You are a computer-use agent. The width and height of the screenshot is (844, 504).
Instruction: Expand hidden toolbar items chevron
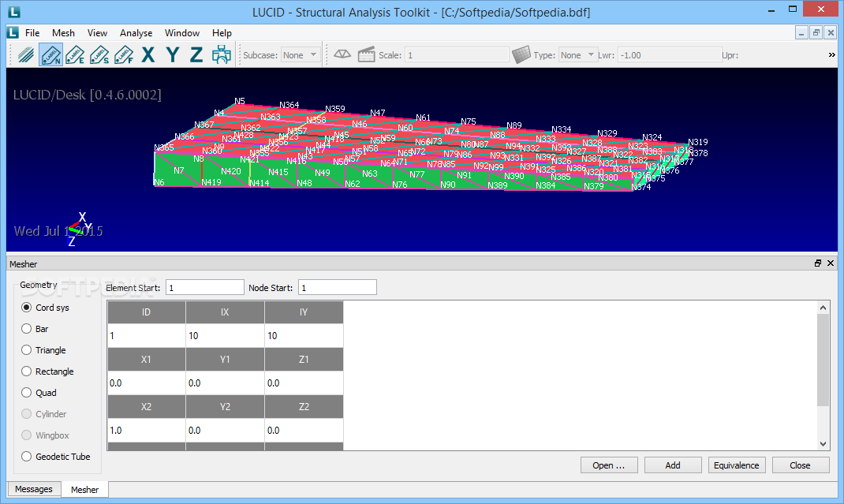tap(831, 55)
